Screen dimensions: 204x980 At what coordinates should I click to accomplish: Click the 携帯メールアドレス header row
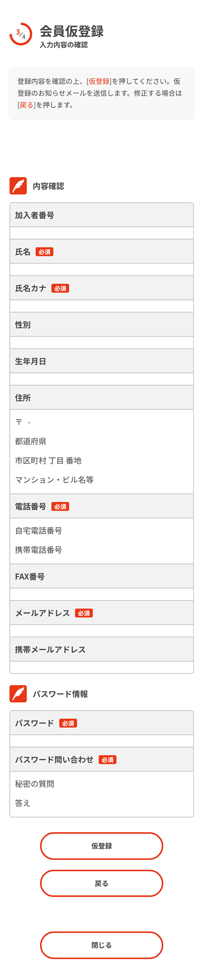coord(101,649)
